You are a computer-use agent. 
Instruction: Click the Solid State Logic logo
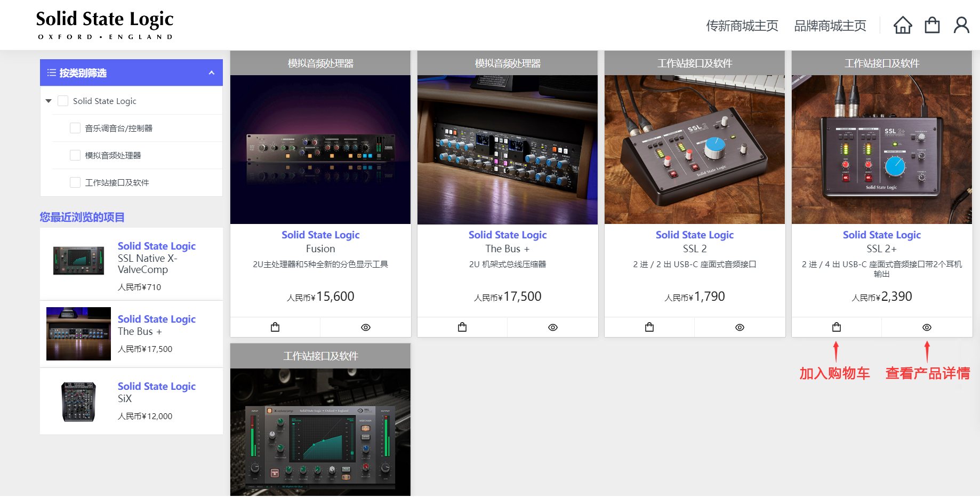click(x=105, y=25)
